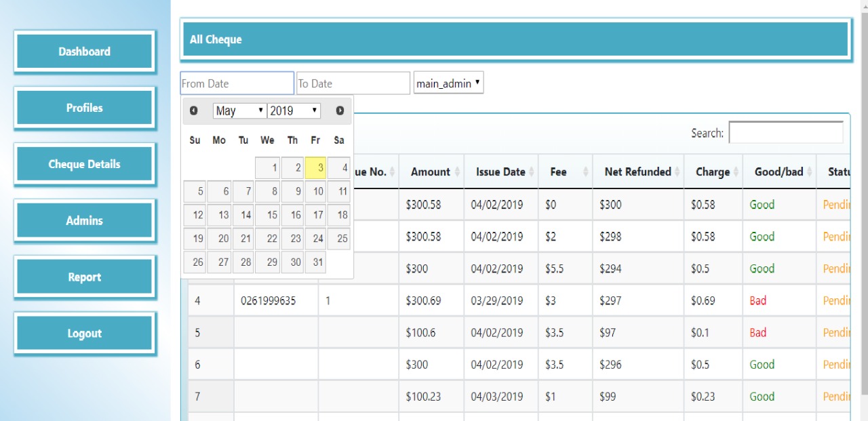868x421 pixels.
Task: Select May 3 highlighted in calendar
Action: pyautogui.click(x=315, y=168)
